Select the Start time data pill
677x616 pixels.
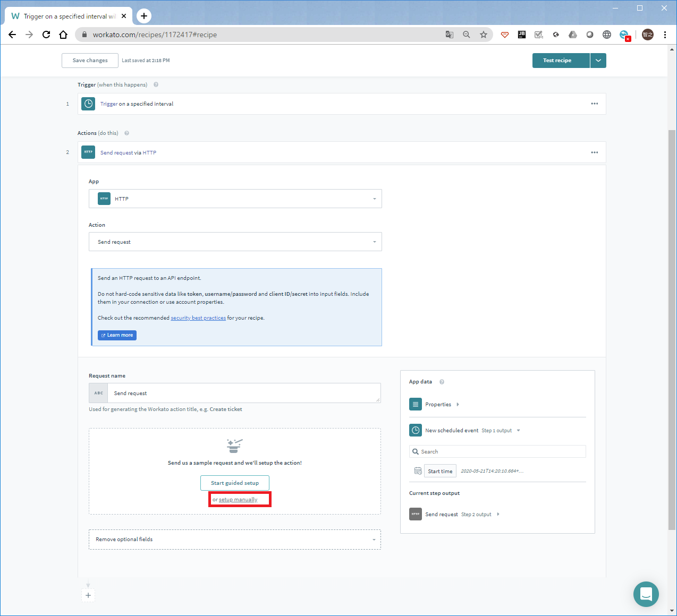click(440, 471)
